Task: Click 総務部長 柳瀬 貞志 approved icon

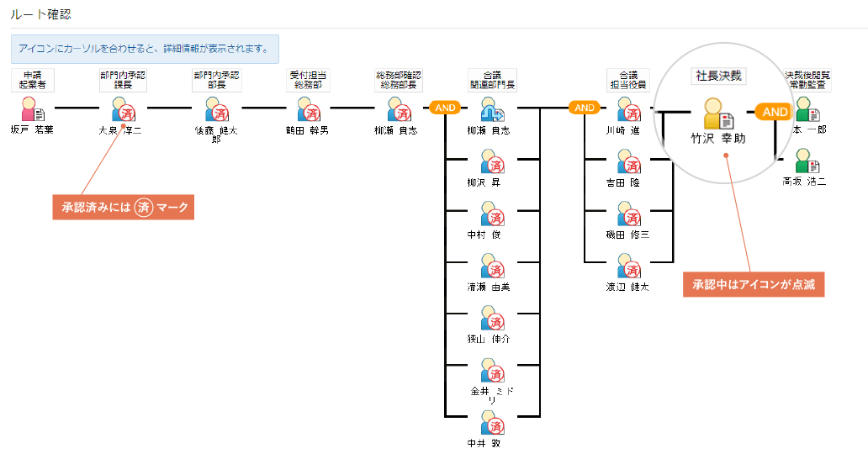Action: [400, 109]
